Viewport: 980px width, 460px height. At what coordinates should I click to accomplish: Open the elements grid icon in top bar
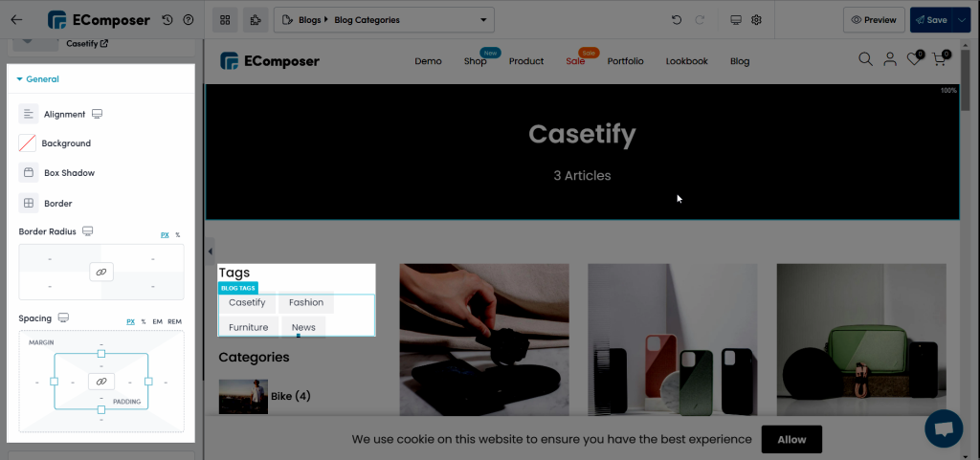click(x=225, y=20)
